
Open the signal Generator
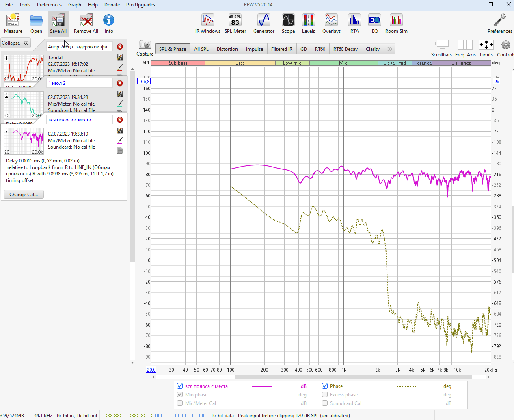[x=264, y=24]
